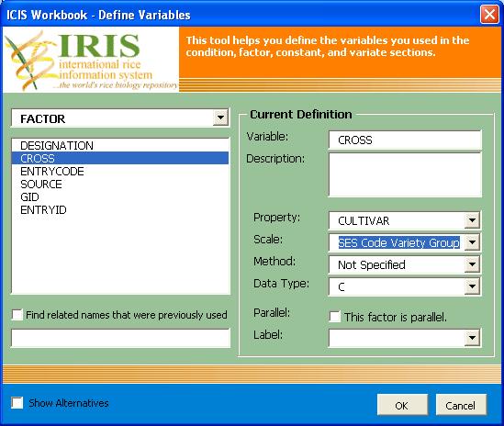Enable Find related names previously used checkbox
Viewport: 504px width, 426px height.
[x=17, y=314]
